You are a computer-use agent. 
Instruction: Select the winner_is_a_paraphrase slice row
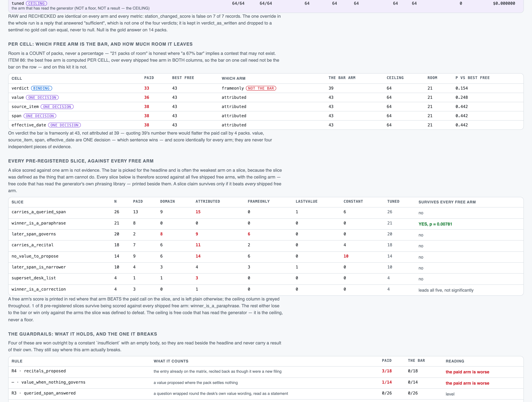(266, 224)
